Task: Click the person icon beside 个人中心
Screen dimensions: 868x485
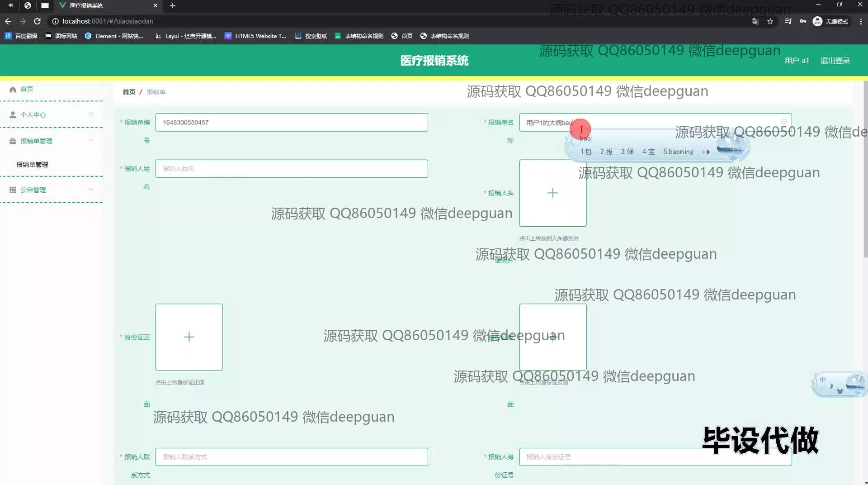Action: pos(13,114)
